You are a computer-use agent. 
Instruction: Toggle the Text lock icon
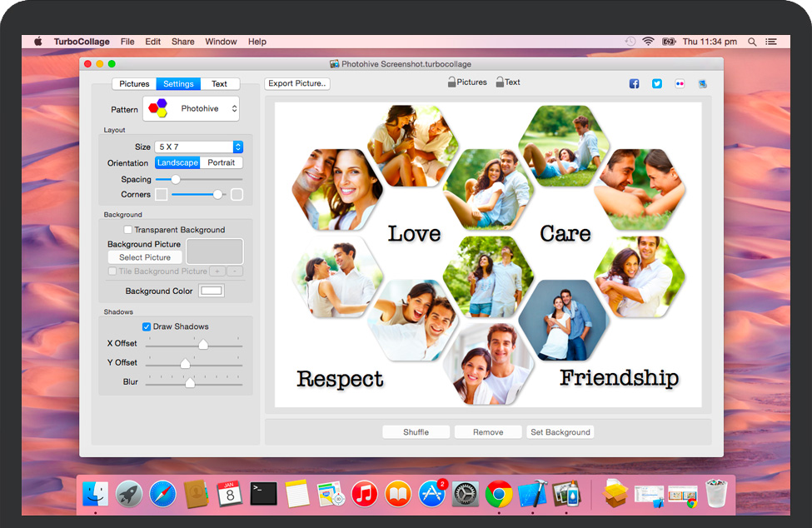point(500,82)
